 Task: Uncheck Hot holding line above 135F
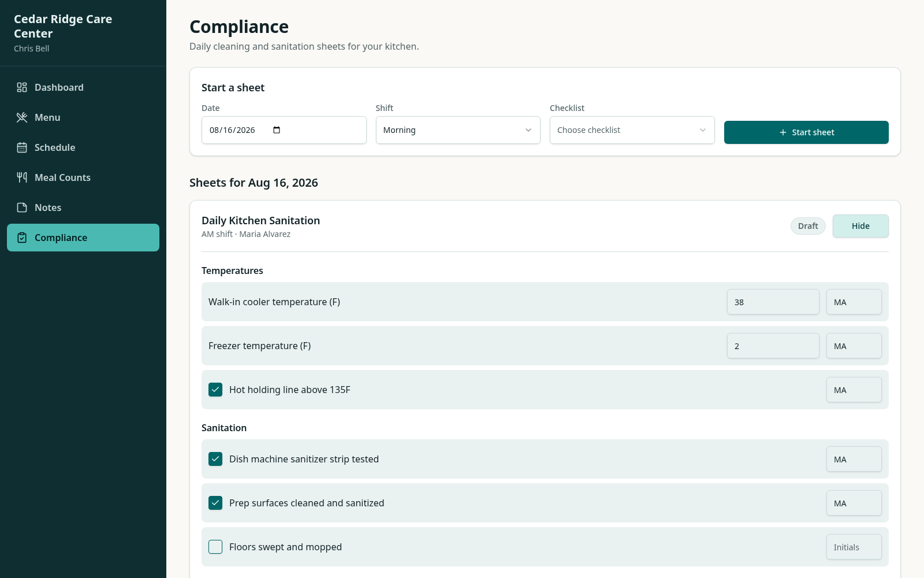tap(215, 390)
